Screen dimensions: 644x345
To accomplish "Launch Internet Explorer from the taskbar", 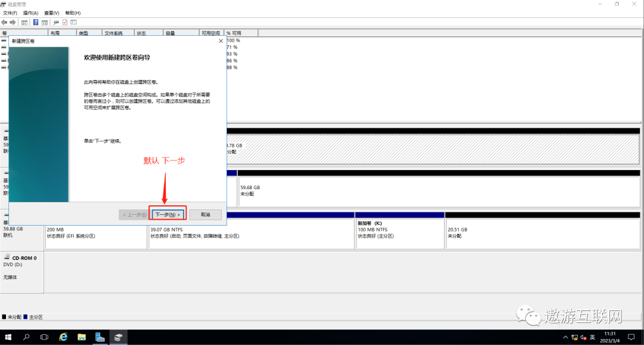I will [x=63, y=337].
